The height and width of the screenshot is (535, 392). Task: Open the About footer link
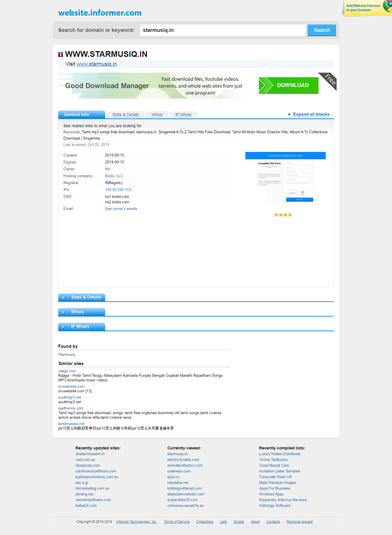pos(255,522)
